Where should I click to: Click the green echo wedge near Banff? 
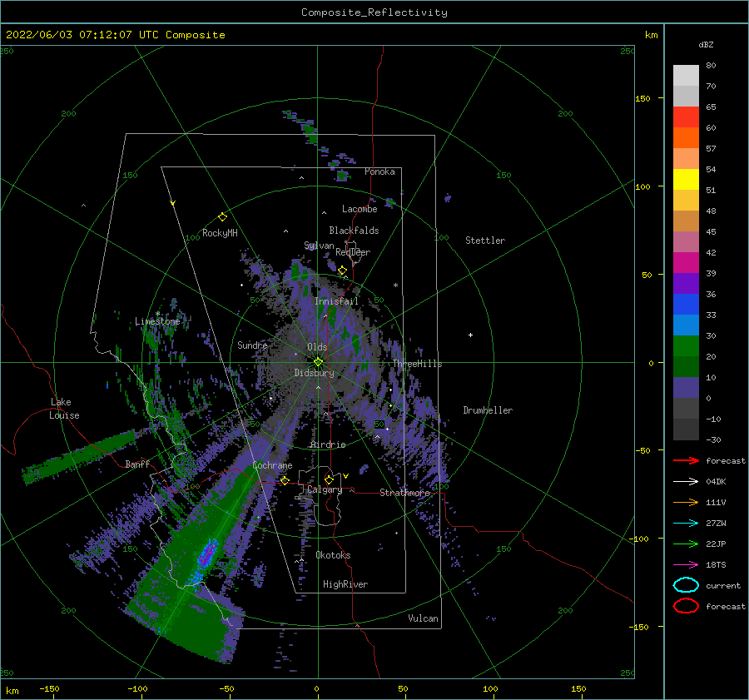79,456
